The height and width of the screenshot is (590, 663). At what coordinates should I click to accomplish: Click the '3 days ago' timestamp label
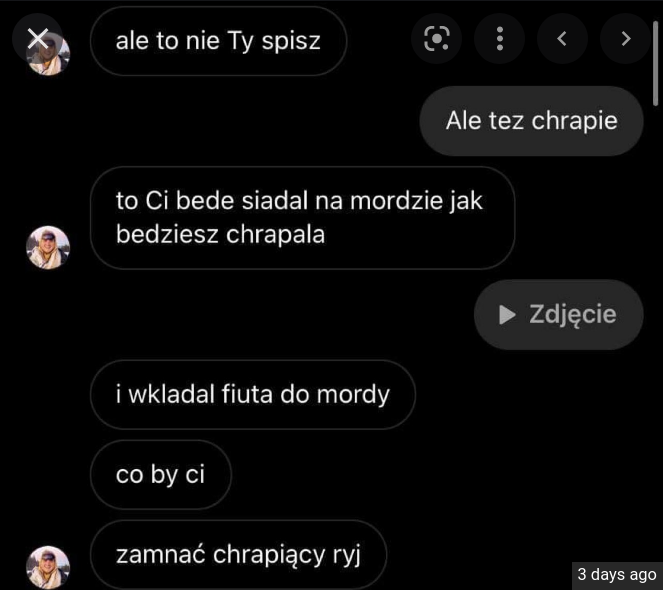(617, 575)
